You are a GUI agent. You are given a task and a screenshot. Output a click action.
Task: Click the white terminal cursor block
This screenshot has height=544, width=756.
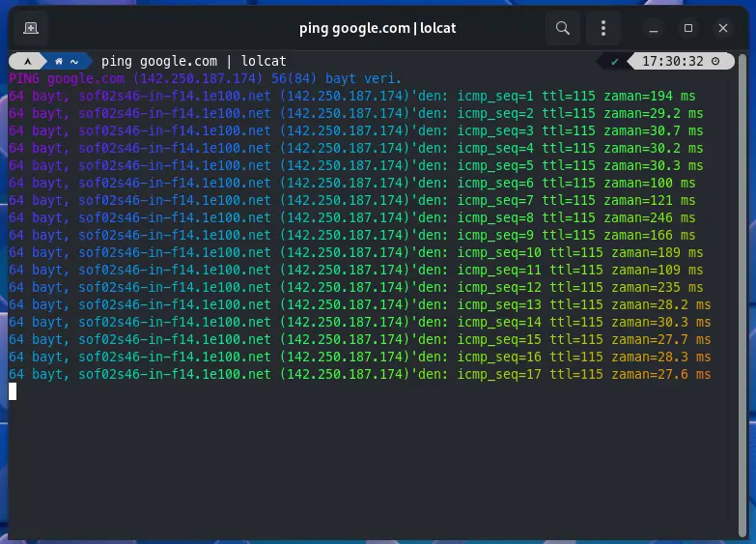13,391
